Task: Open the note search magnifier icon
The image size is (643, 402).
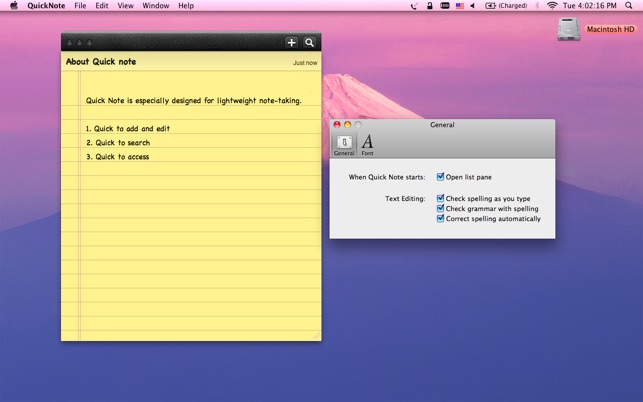Action: 310,42
